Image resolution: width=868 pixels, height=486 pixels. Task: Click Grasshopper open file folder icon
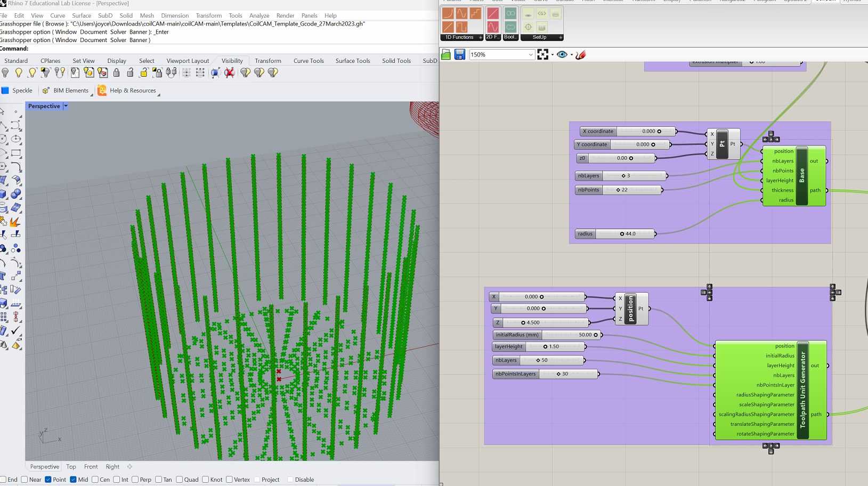pyautogui.click(x=446, y=54)
